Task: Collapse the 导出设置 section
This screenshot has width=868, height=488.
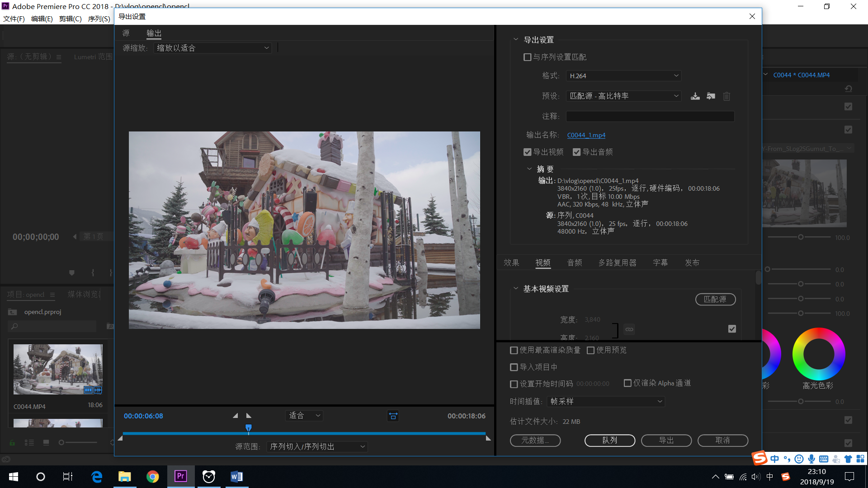Action: pyautogui.click(x=516, y=39)
